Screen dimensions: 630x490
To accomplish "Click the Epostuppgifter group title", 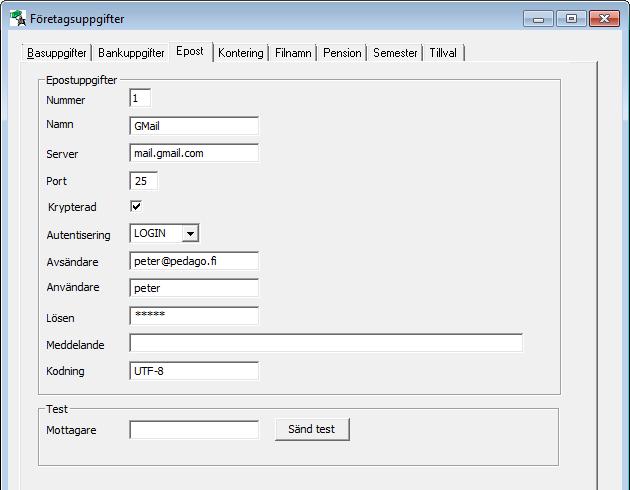I will click(81, 80).
